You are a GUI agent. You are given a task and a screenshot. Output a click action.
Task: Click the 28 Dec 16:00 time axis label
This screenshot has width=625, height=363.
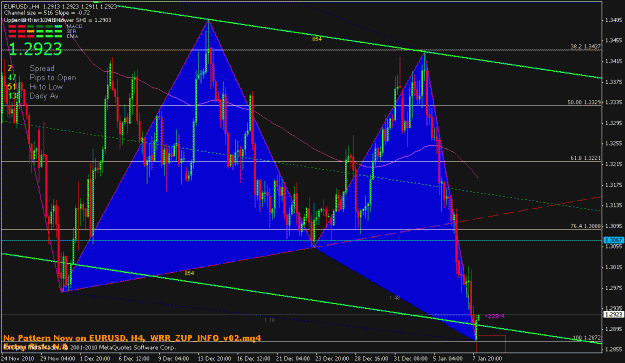tap(371, 358)
